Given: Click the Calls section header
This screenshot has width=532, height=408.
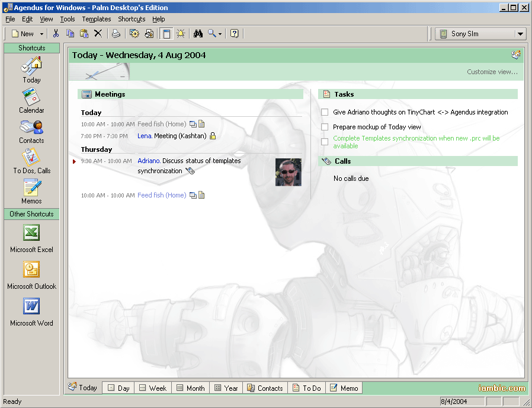Looking at the screenshot, I should 418,161.
